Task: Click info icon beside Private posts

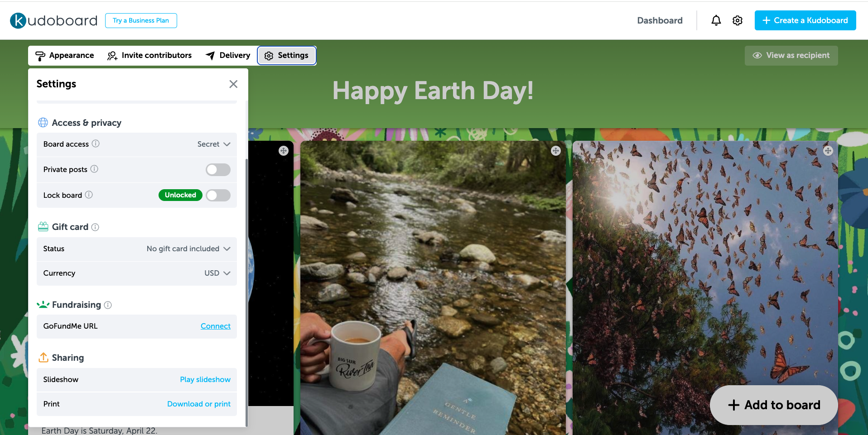Action: pos(94,169)
